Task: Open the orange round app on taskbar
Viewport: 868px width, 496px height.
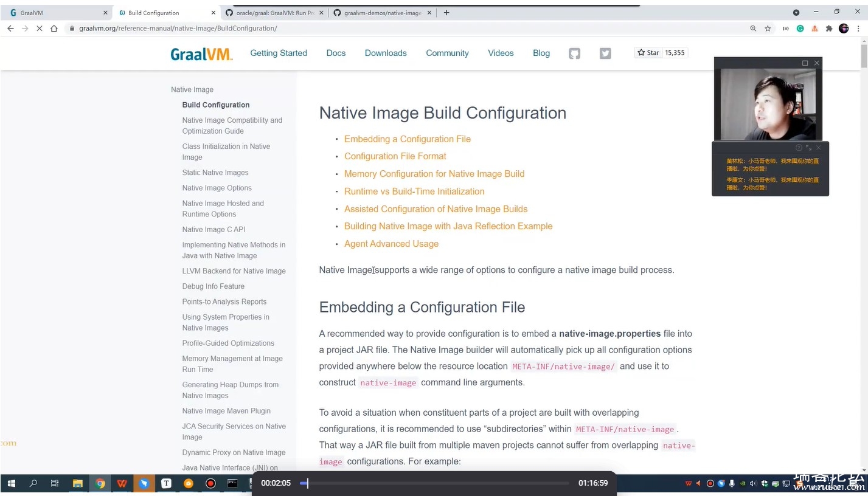Action: pyautogui.click(x=189, y=484)
